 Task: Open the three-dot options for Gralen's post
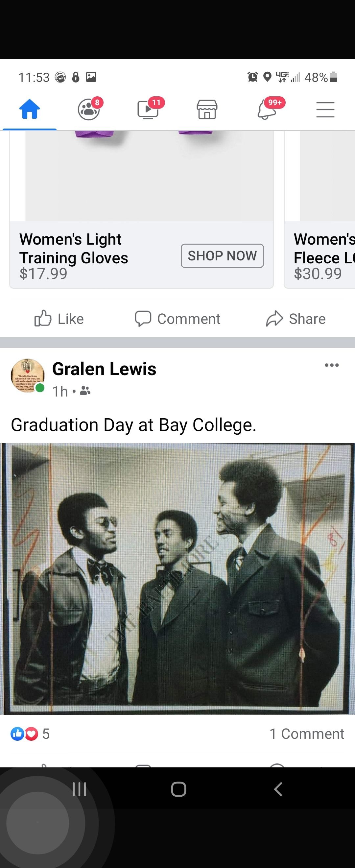pyautogui.click(x=332, y=365)
